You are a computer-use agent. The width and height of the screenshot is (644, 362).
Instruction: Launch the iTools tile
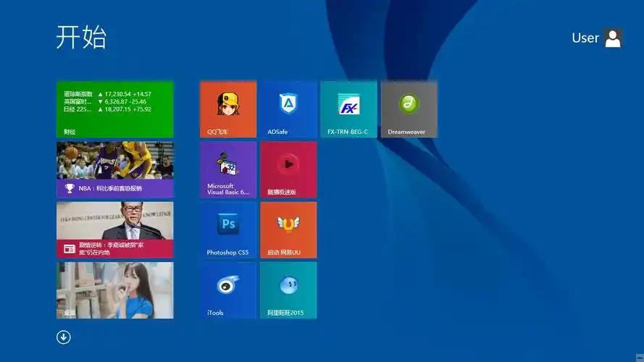tap(228, 290)
